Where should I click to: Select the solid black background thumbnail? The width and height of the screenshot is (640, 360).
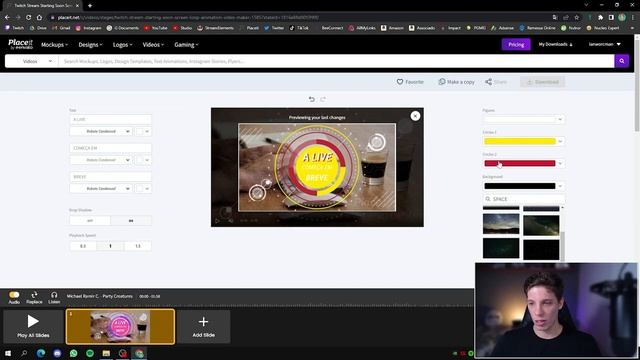[541, 249]
